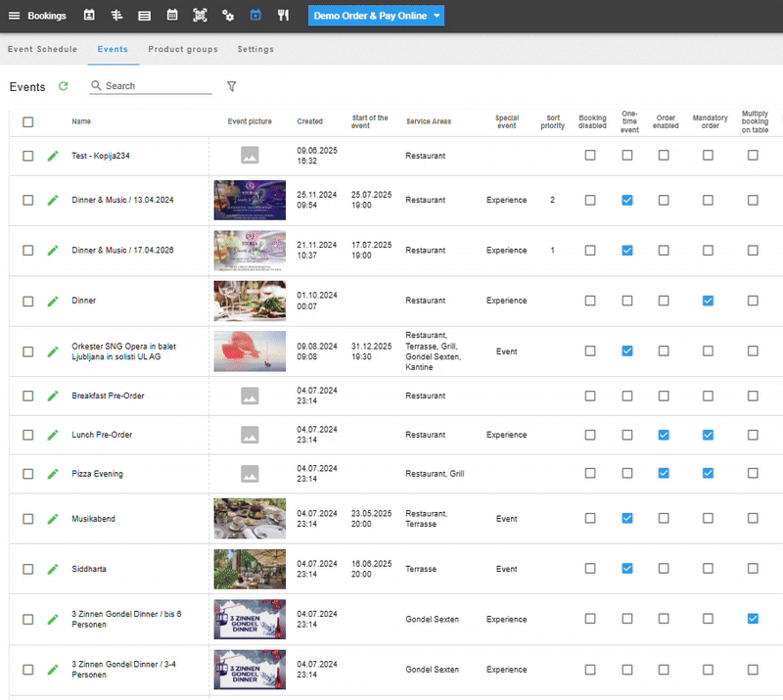Sort by Special event column header

click(x=507, y=122)
